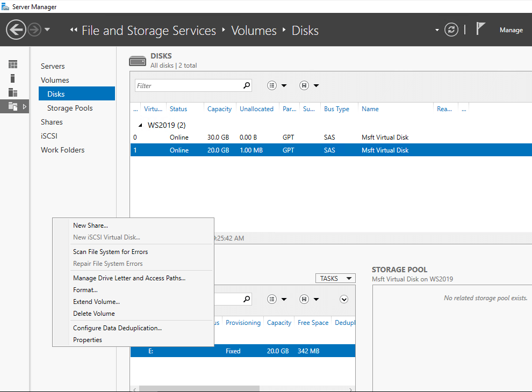Choose Delete Volume from context menu
Image resolution: width=532 pixels, height=392 pixels.
coord(94,314)
